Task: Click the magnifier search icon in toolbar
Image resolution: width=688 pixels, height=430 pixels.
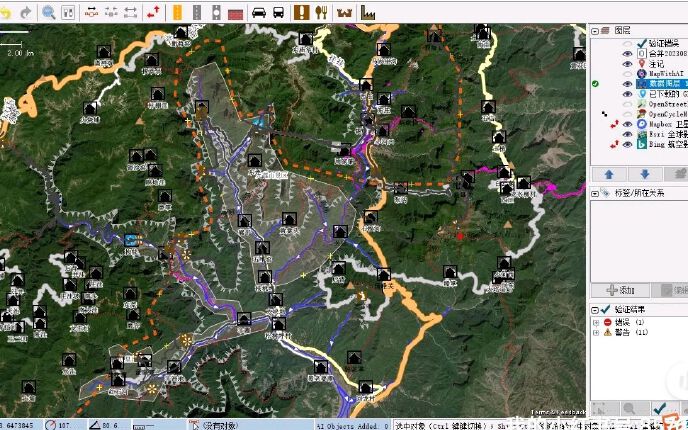Action: pyautogui.click(x=49, y=13)
